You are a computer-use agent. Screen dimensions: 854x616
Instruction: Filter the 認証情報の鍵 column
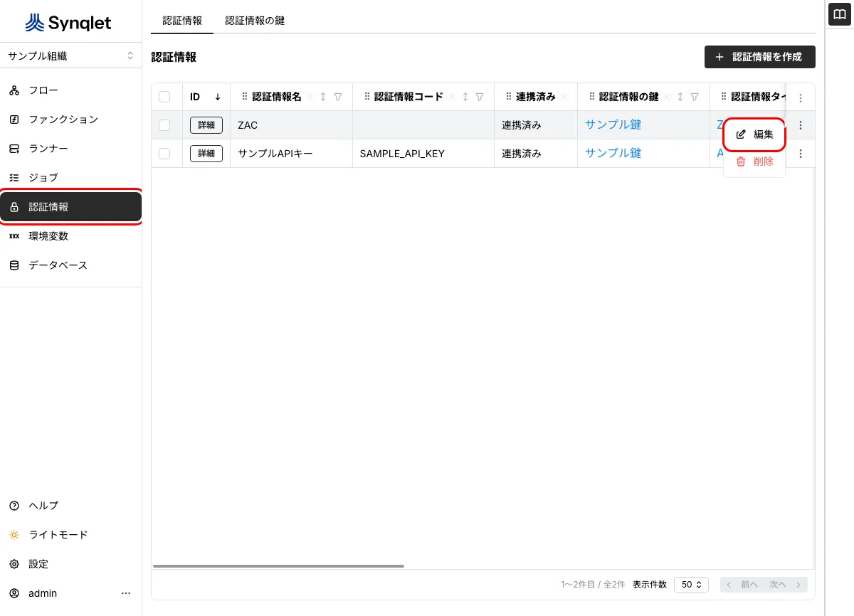tap(695, 97)
